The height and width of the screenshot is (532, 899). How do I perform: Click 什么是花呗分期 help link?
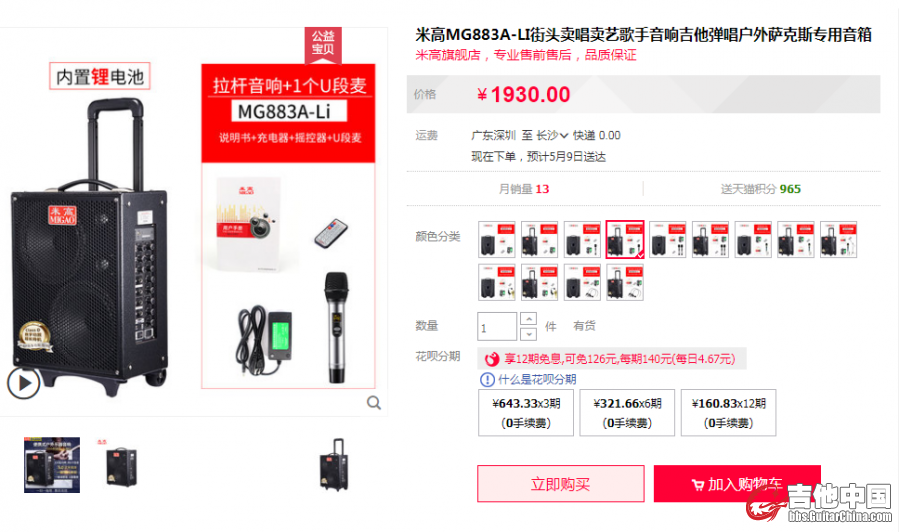537,380
